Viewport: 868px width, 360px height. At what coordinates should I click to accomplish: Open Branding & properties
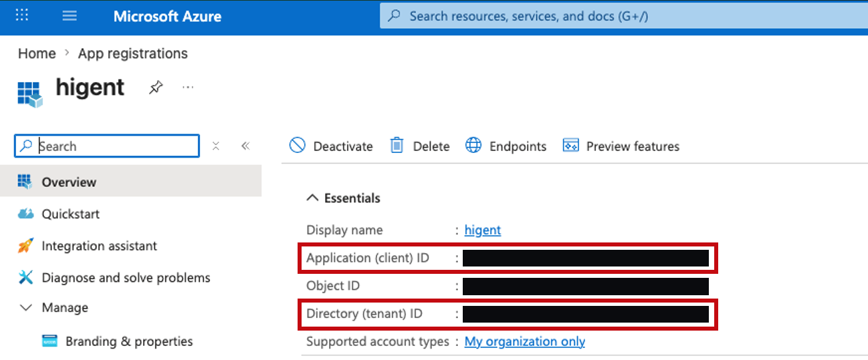(x=129, y=341)
